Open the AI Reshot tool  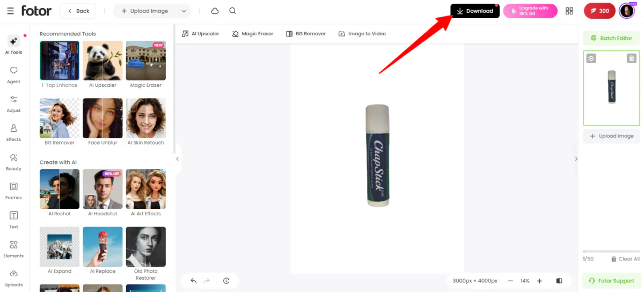click(x=60, y=189)
